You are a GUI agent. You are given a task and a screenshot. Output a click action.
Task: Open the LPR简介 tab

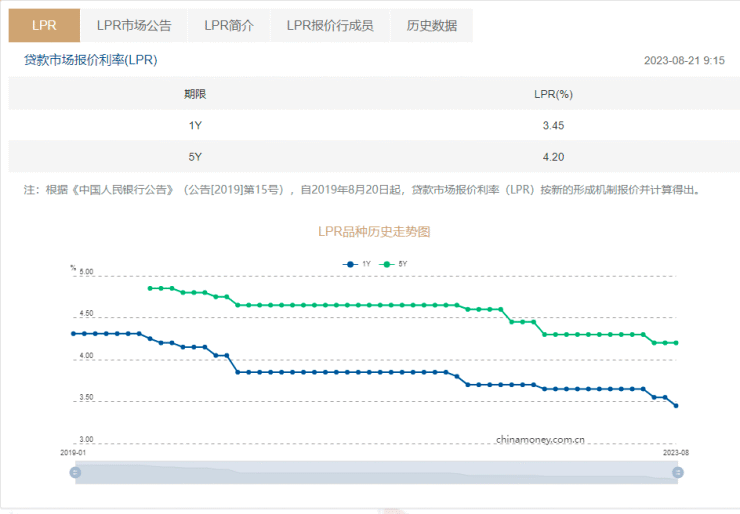(228, 25)
